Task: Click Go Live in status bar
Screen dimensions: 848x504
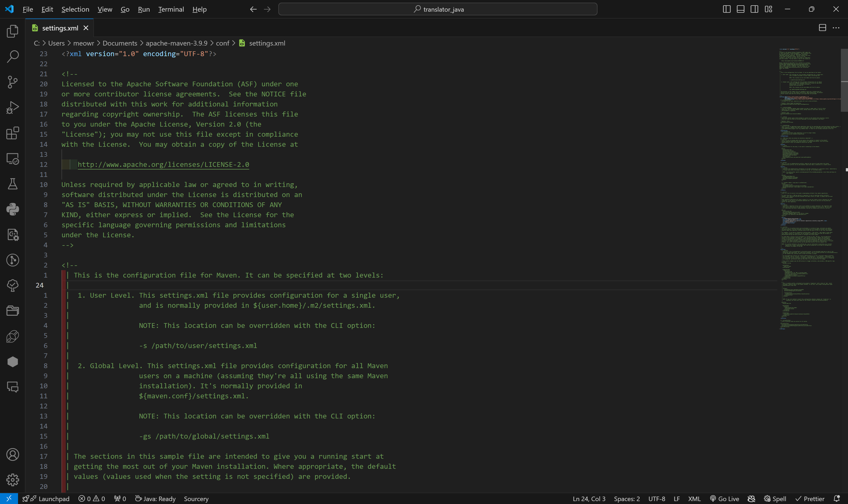Action: 725,498
